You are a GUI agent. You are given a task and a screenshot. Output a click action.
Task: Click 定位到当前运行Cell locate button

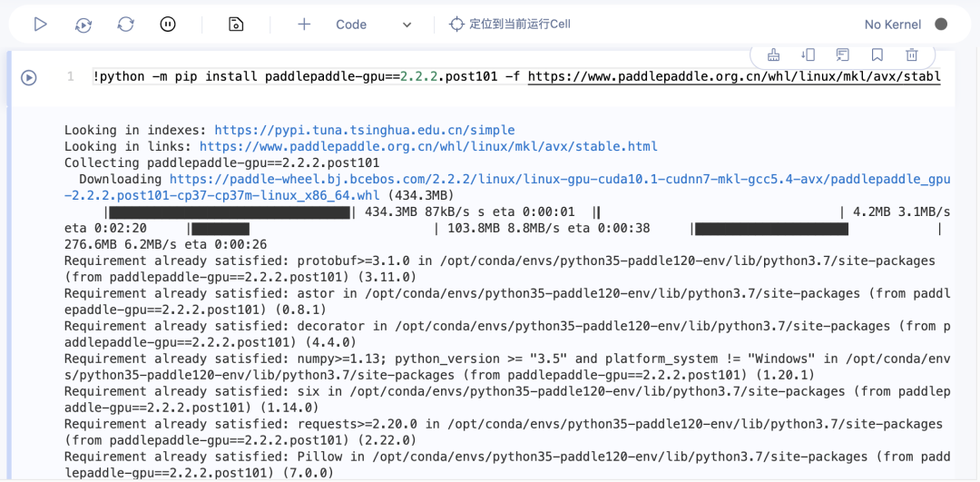[x=510, y=25]
